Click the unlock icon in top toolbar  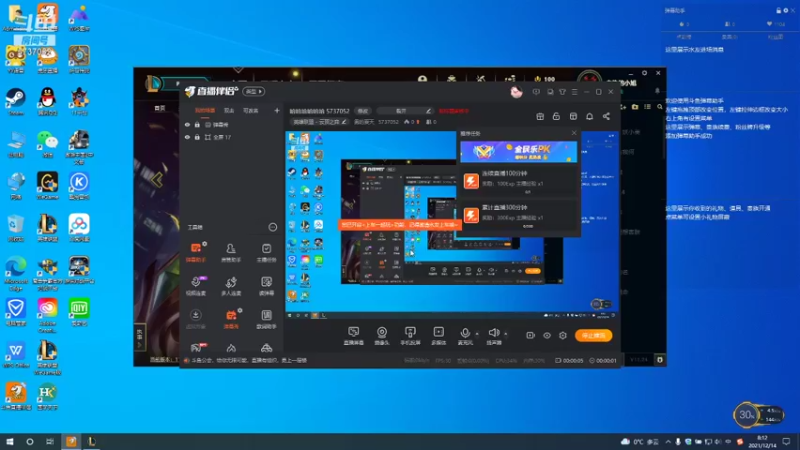click(x=556, y=116)
